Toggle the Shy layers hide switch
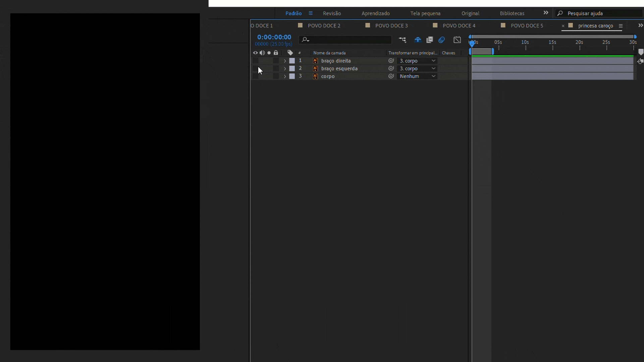This screenshot has height=362, width=644. click(418, 40)
